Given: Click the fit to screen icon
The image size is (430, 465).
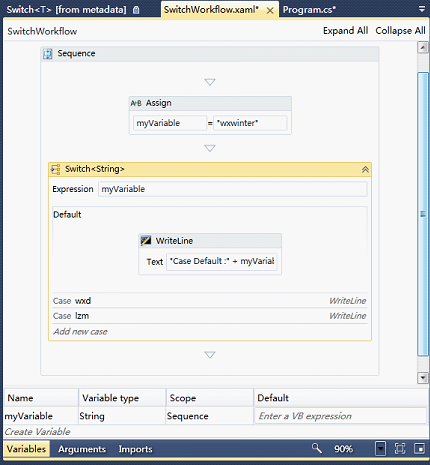Looking at the screenshot, I should pyautogui.click(x=400, y=449).
